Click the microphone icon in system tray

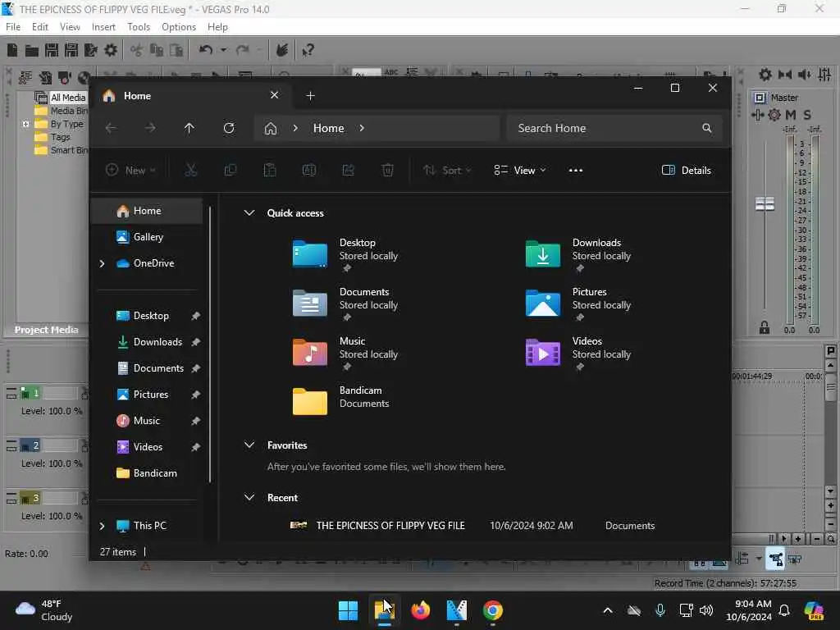(660, 610)
